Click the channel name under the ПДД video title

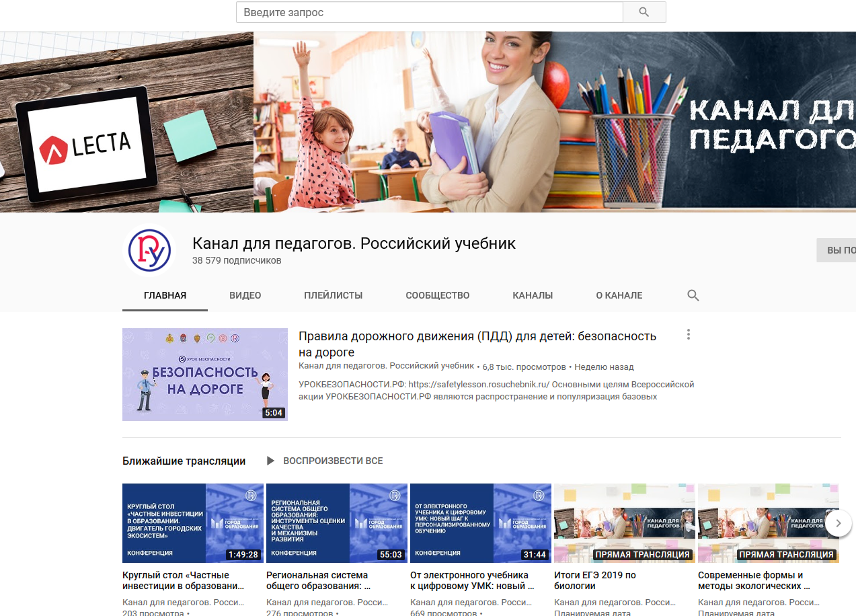[387, 367]
